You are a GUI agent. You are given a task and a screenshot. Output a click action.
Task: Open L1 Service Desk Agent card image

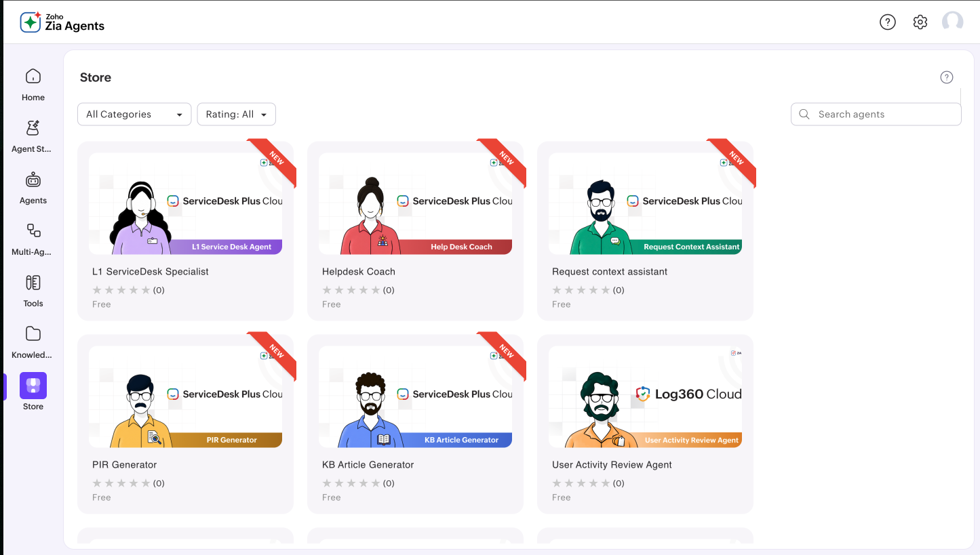[185, 203]
